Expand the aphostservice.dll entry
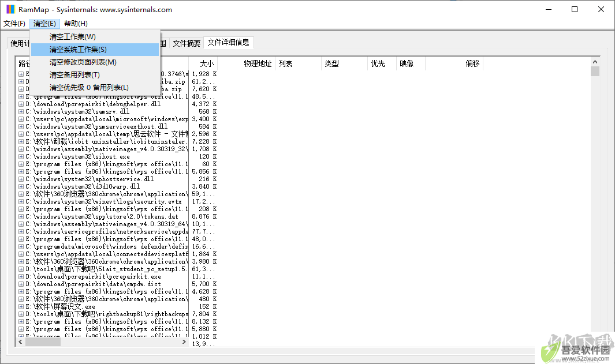 [21, 179]
